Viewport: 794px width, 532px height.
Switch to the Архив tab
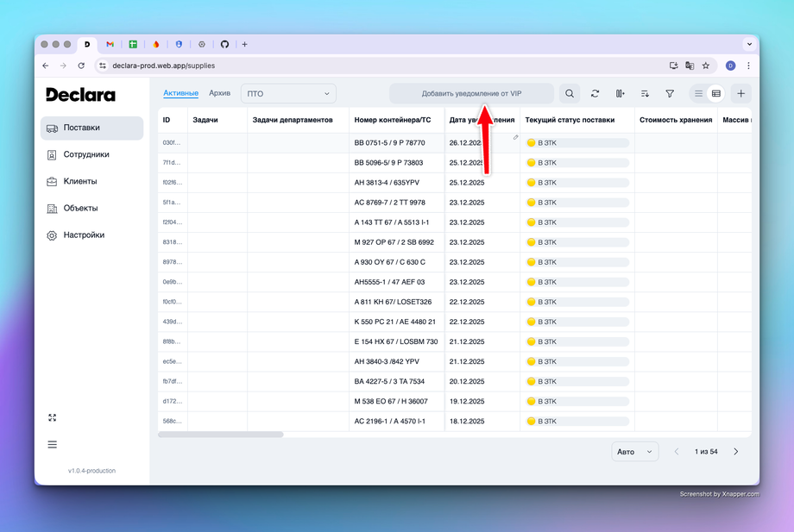pyautogui.click(x=220, y=93)
